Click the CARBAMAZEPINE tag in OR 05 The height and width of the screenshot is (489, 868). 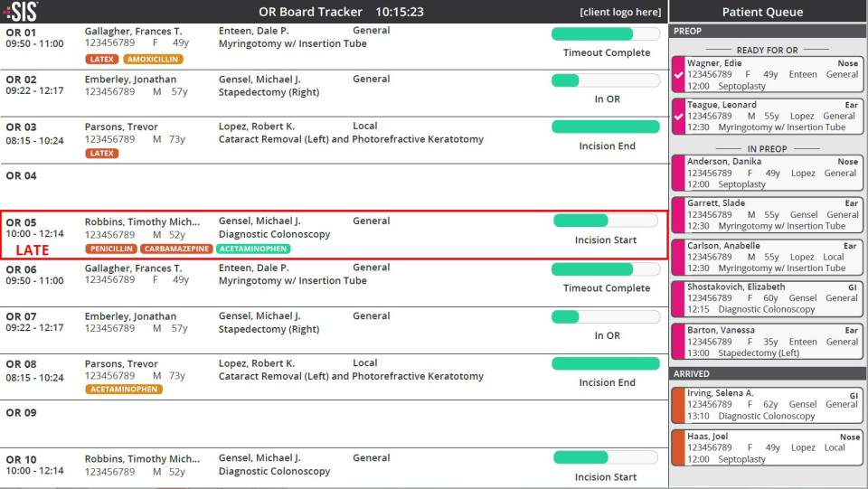click(x=176, y=249)
